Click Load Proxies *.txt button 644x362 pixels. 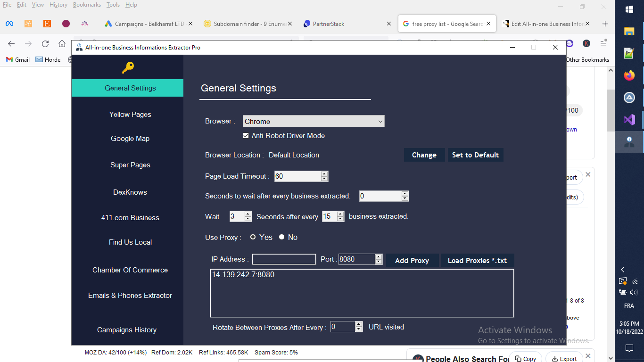[x=477, y=260]
